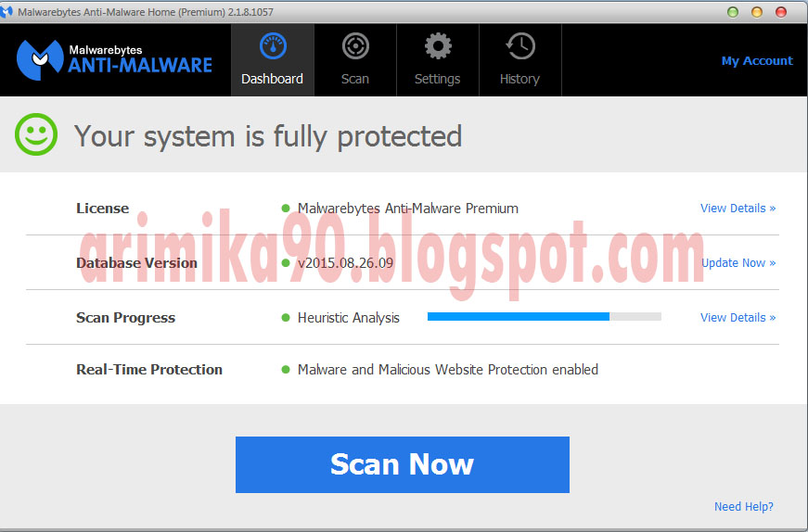Click the green smiley status icon
Viewport: 808px width, 532px height.
36,134
